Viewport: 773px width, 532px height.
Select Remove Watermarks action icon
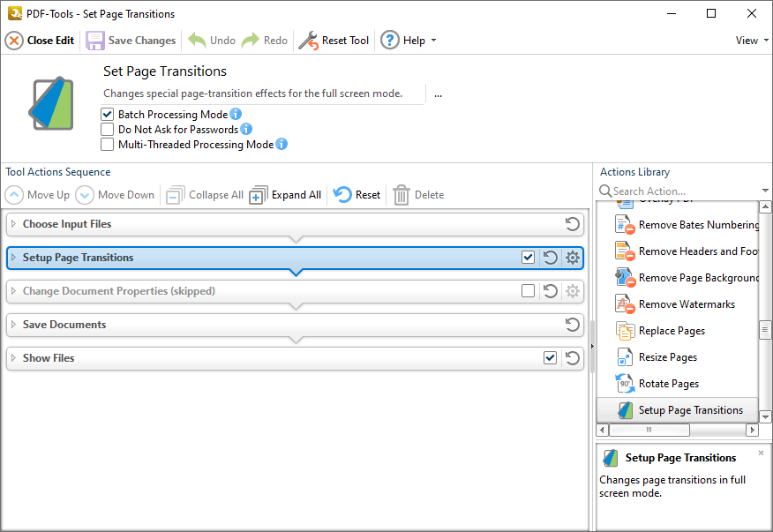(625, 304)
